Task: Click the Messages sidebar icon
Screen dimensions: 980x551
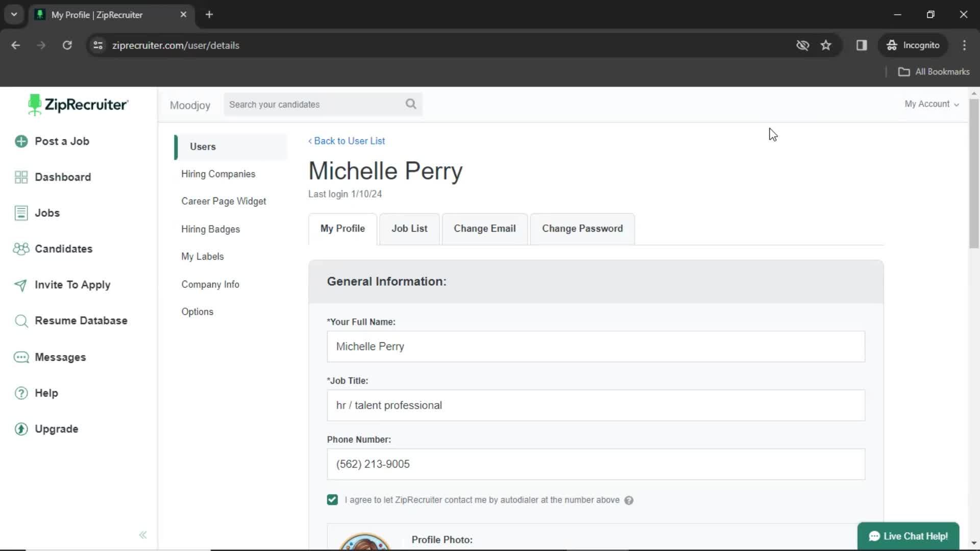Action: pos(21,357)
